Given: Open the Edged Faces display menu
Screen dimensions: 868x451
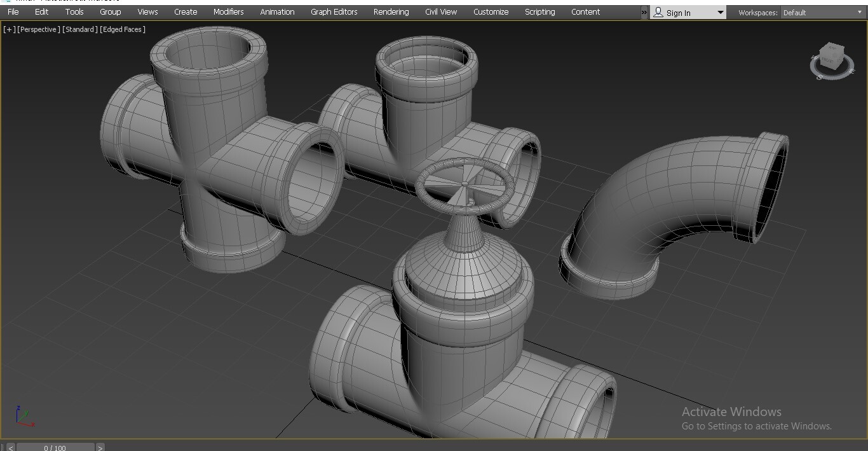Looking at the screenshot, I should [123, 29].
